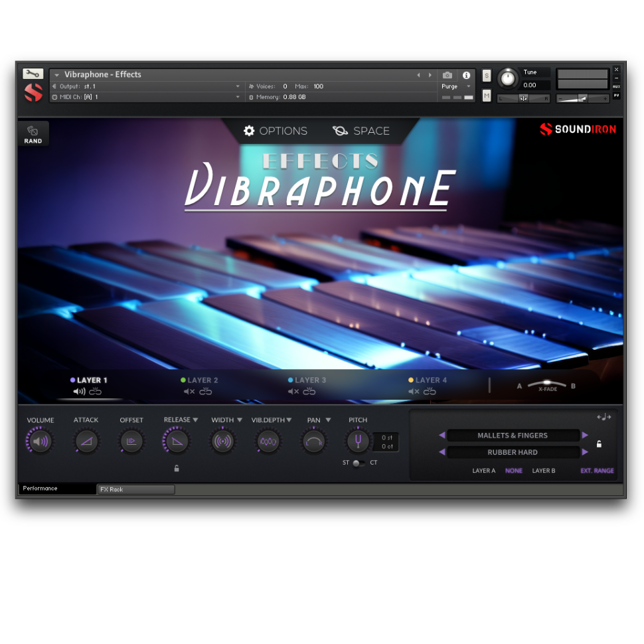Screen dimensions: 644x644
Task: Select next category after Mallets & Fingers
Action: click(x=585, y=435)
